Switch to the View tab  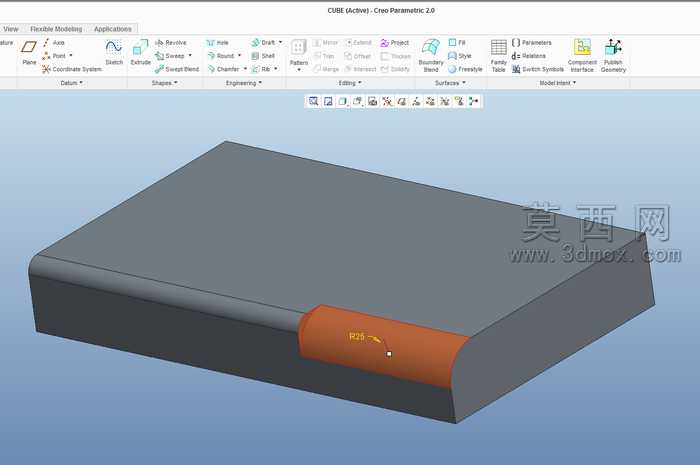11,29
